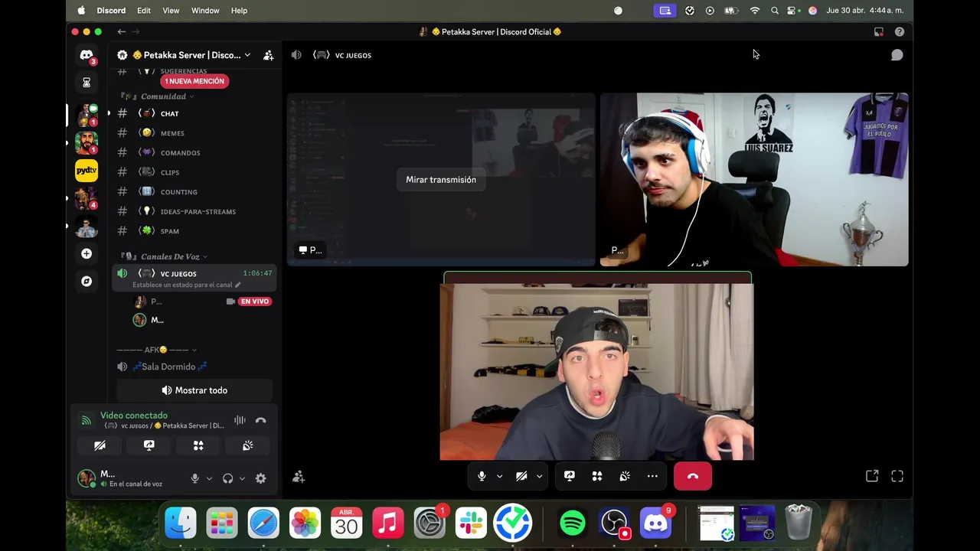Open user settings gear icon
The image size is (980, 551).
coord(260,478)
